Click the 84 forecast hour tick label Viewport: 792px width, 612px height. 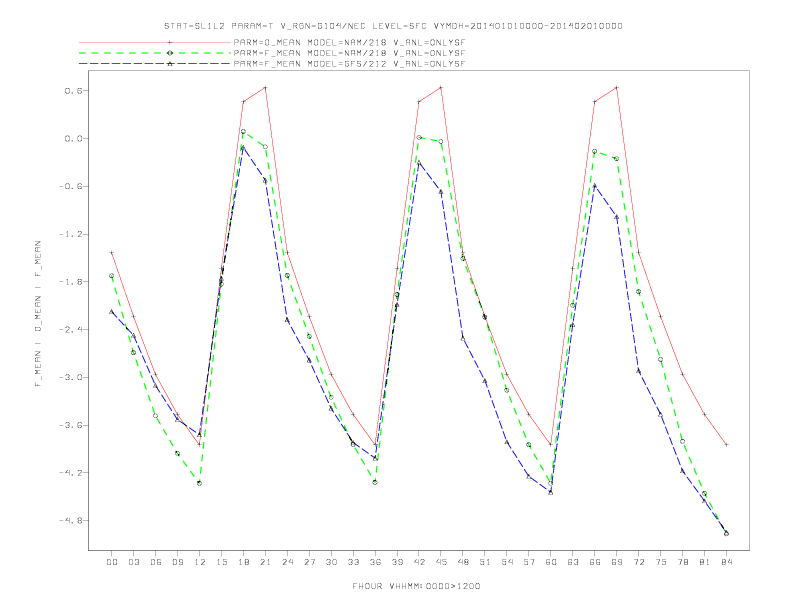tap(726, 562)
